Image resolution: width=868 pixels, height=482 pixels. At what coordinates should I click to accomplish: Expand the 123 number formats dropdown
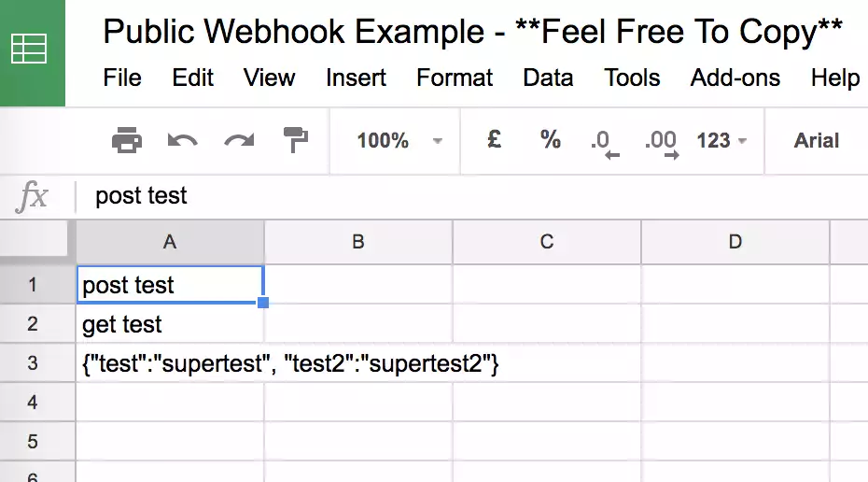[x=722, y=141]
